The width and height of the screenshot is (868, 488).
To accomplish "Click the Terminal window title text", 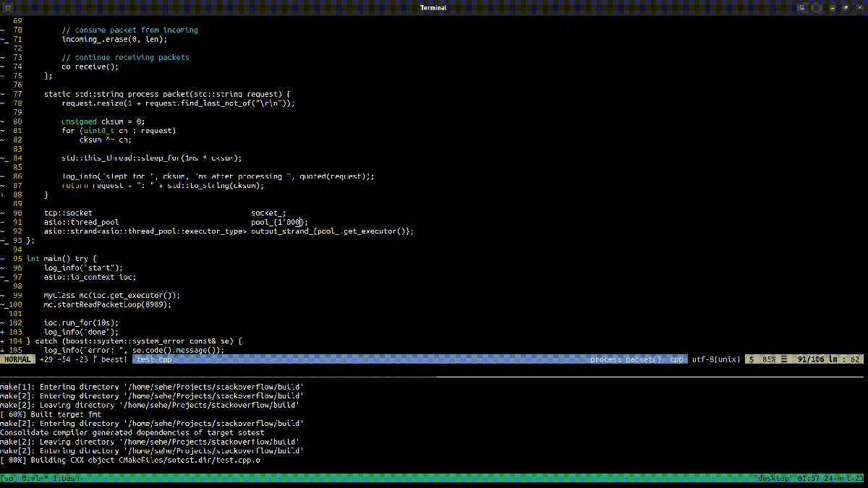I will [433, 7].
